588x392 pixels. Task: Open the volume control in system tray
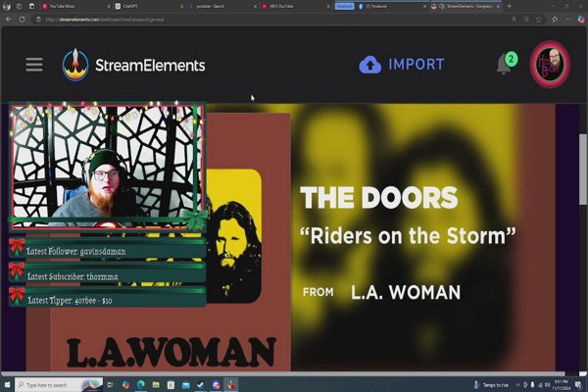click(548, 385)
